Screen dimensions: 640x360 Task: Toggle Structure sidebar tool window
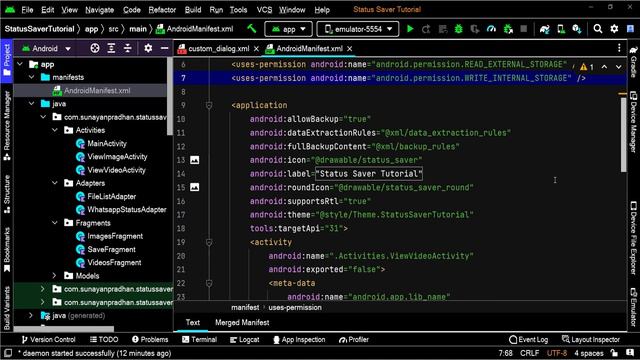coord(7,194)
